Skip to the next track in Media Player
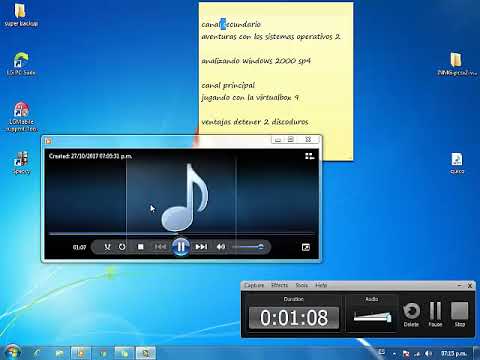 pyautogui.click(x=201, y=247)
